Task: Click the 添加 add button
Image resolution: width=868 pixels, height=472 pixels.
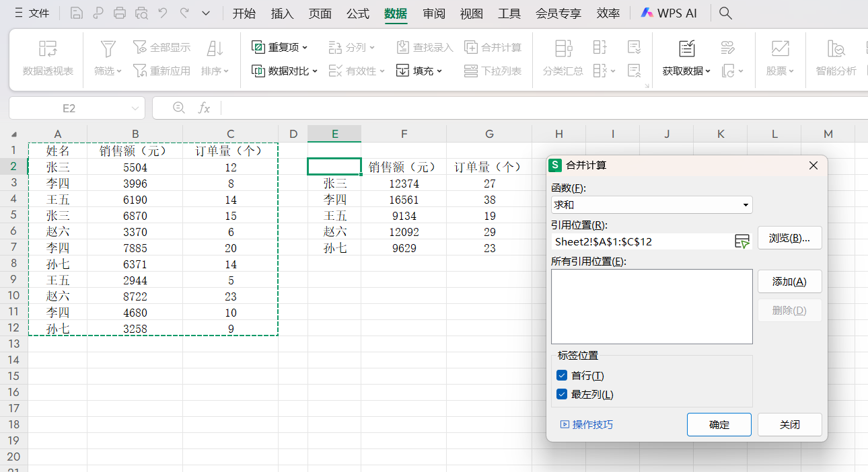Action: [x=789, y=281]
